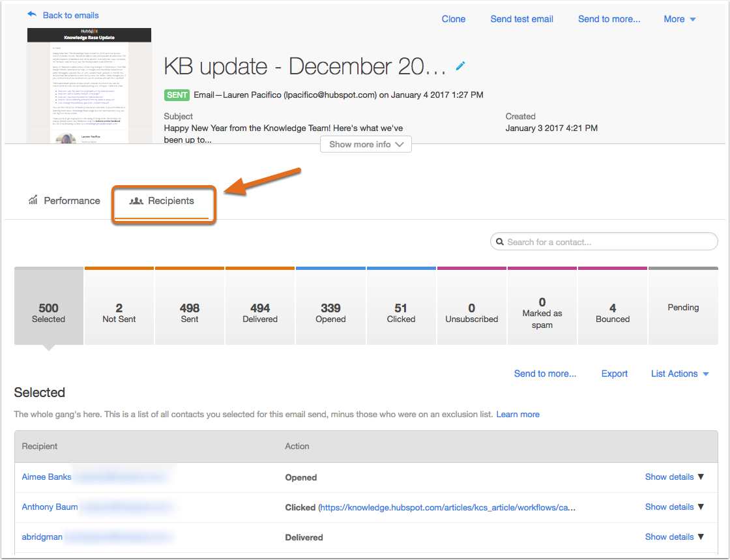Click the Action column header

(297, 446)
